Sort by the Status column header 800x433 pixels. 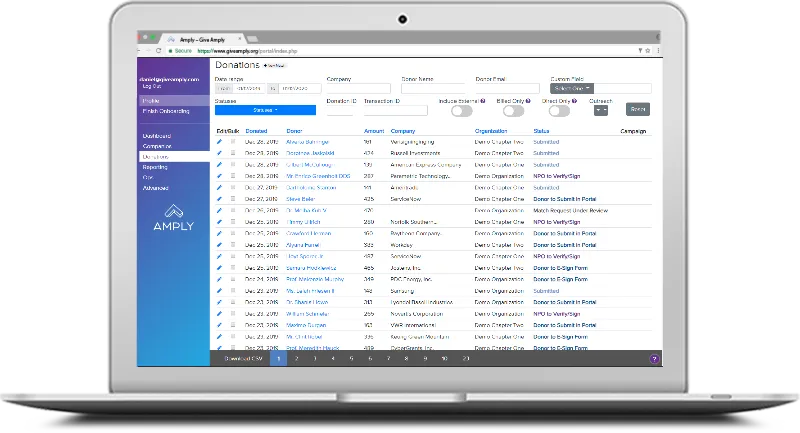tap(541, 131)
